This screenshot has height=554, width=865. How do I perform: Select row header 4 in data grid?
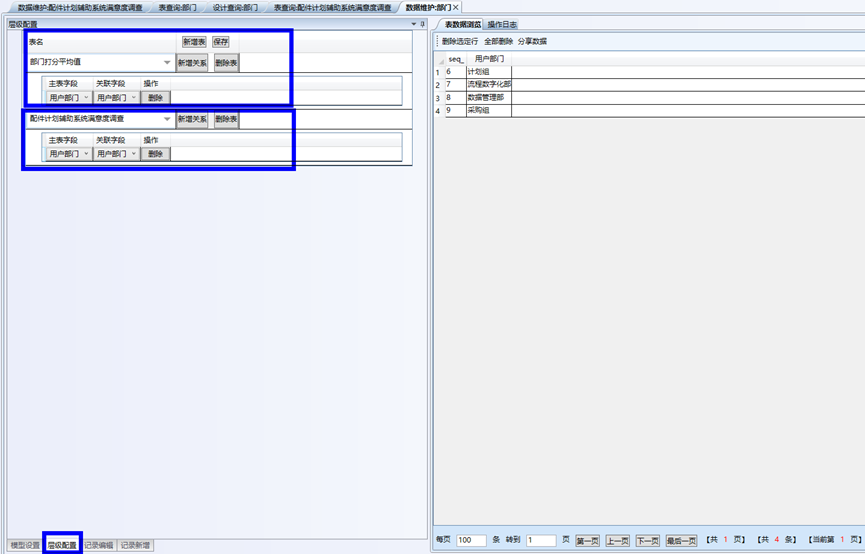(x=438, y=110)
